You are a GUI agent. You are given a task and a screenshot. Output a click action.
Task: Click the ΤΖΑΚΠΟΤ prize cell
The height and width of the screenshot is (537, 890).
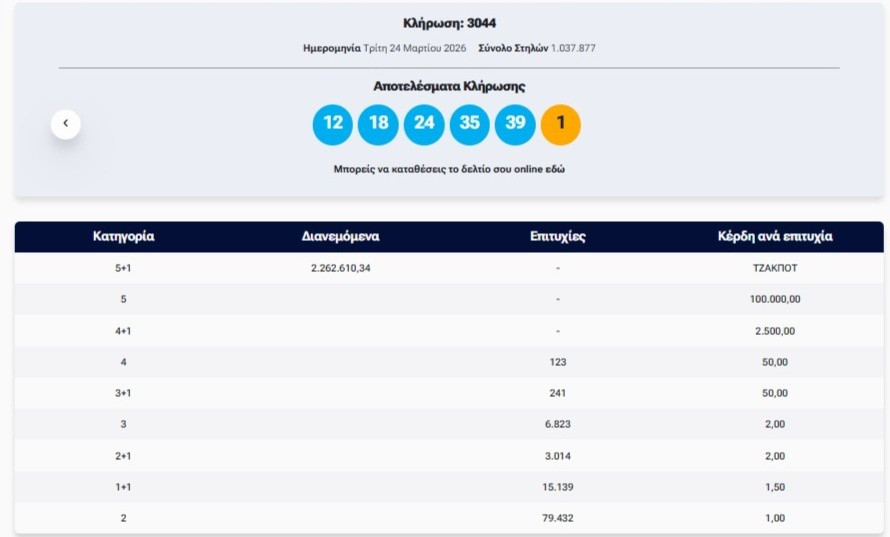(774, 268)
